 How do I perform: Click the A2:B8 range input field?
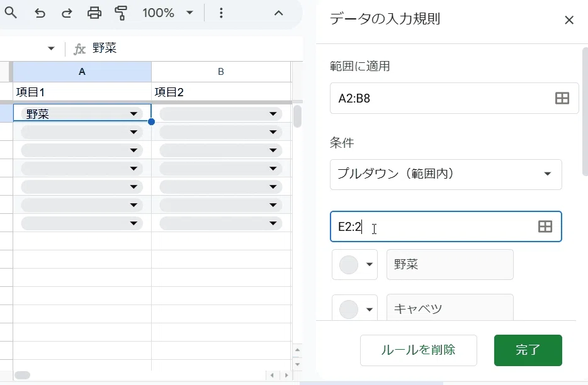pyautogui.click(x=454, y=98)
